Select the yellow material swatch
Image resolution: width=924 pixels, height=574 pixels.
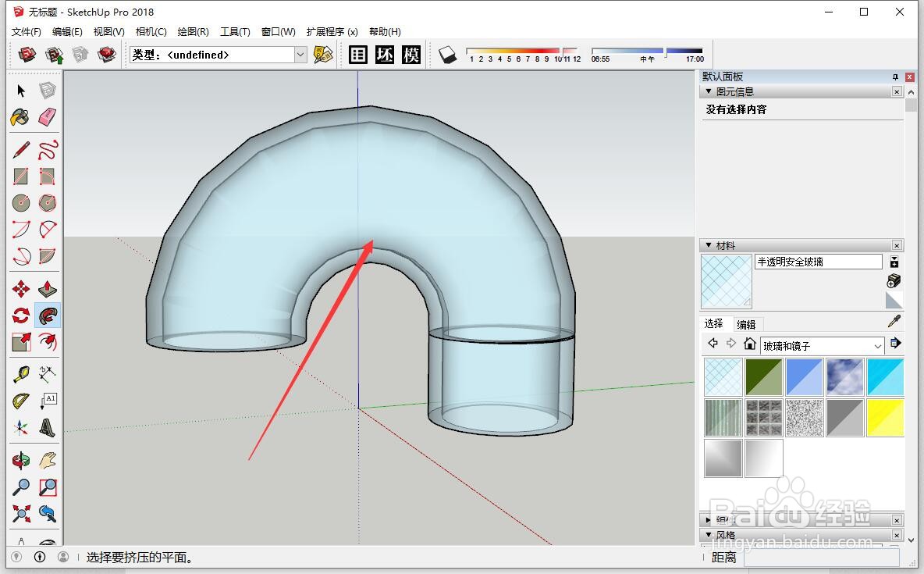click(x=886, y=418)
